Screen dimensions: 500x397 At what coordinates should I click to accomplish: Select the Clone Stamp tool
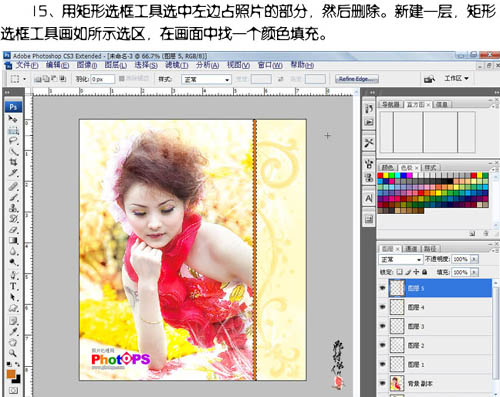tap(13, 208)
